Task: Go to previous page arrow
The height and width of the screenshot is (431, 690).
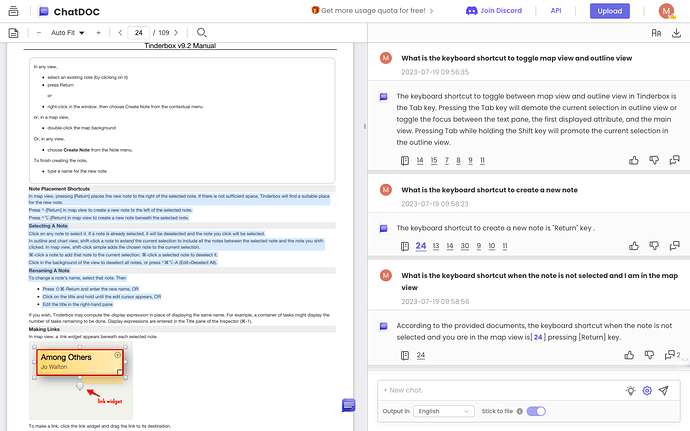Action: point(120,33)
